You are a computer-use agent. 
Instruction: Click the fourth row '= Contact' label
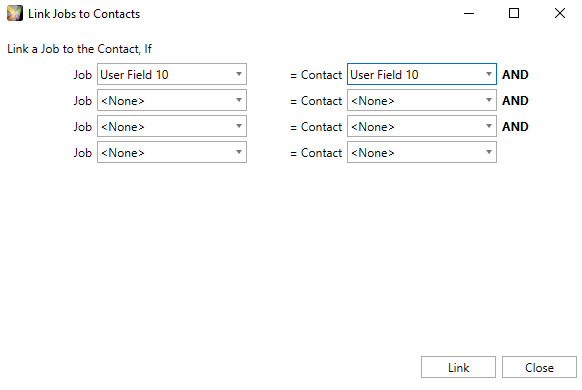pos(316,153)
